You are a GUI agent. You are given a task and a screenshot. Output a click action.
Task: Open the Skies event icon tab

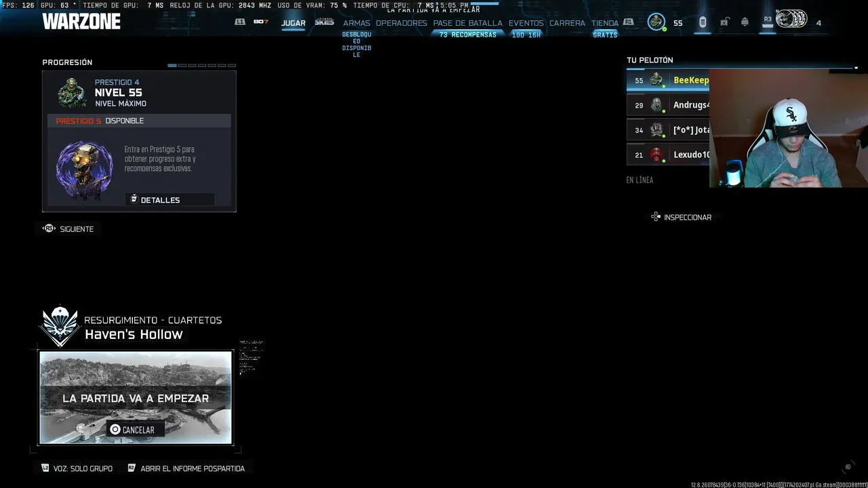point(325,22)
